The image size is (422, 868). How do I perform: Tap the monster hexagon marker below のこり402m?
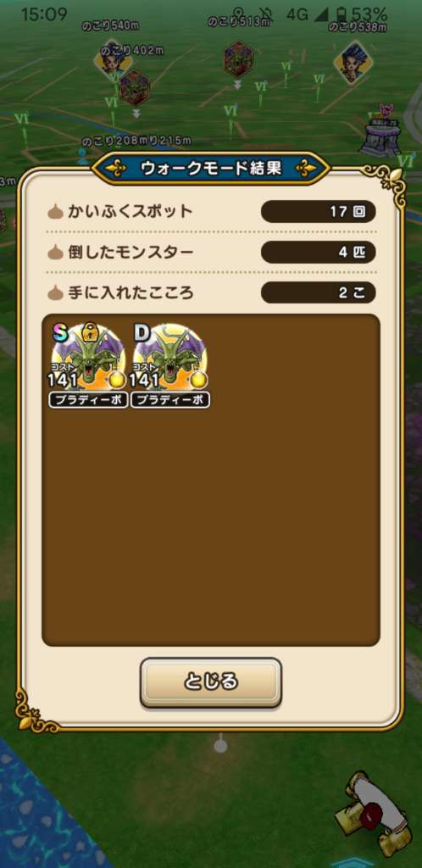click(x=135, y=88)
